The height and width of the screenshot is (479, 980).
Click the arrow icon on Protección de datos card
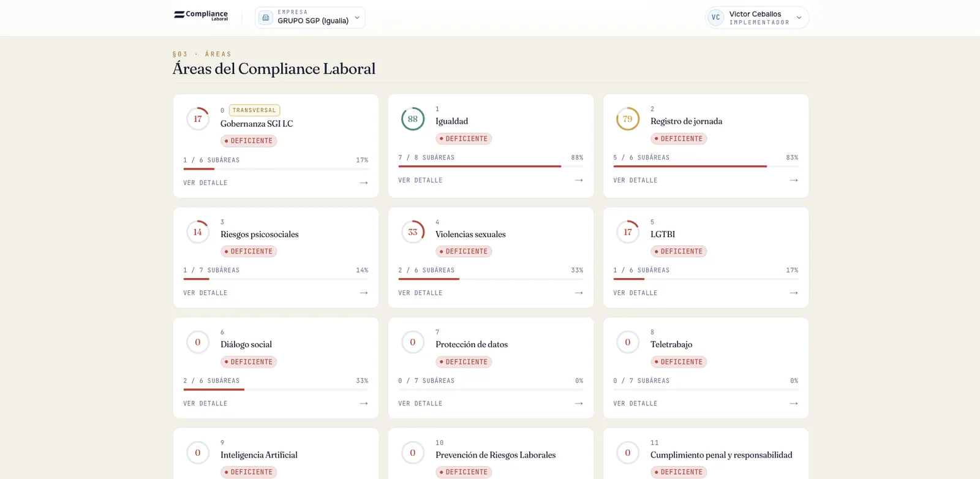click(x=579, y=404)
